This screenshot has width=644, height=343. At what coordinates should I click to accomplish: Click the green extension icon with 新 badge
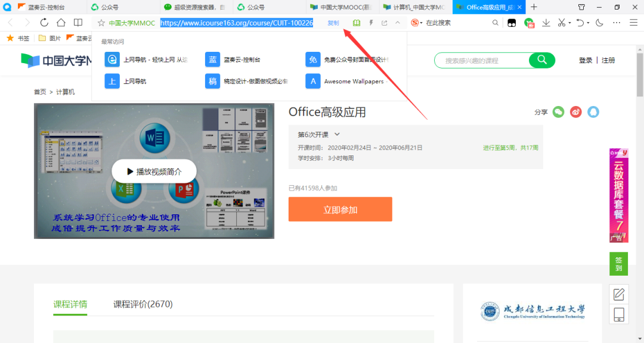(529, 23)
